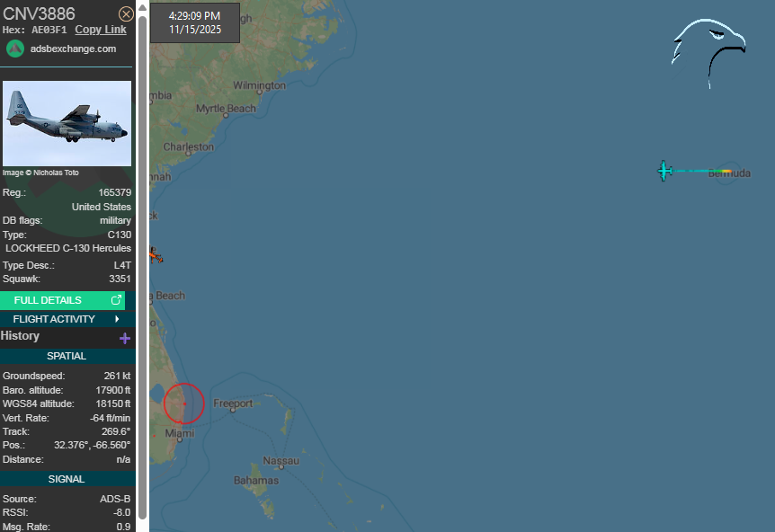775x532 pixels.
Task: Click the United States country text
Action: 102,207
